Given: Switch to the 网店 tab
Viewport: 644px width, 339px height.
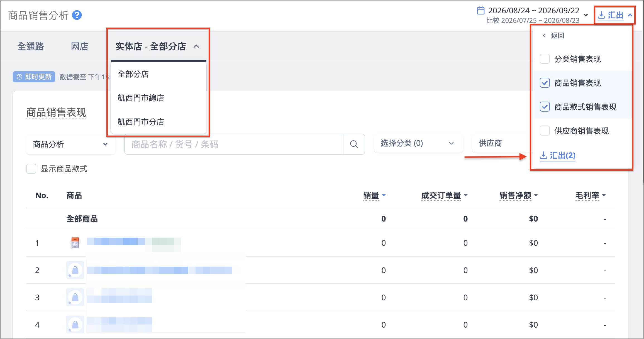Looking at the screenshot, I should [x=80, y=46].
